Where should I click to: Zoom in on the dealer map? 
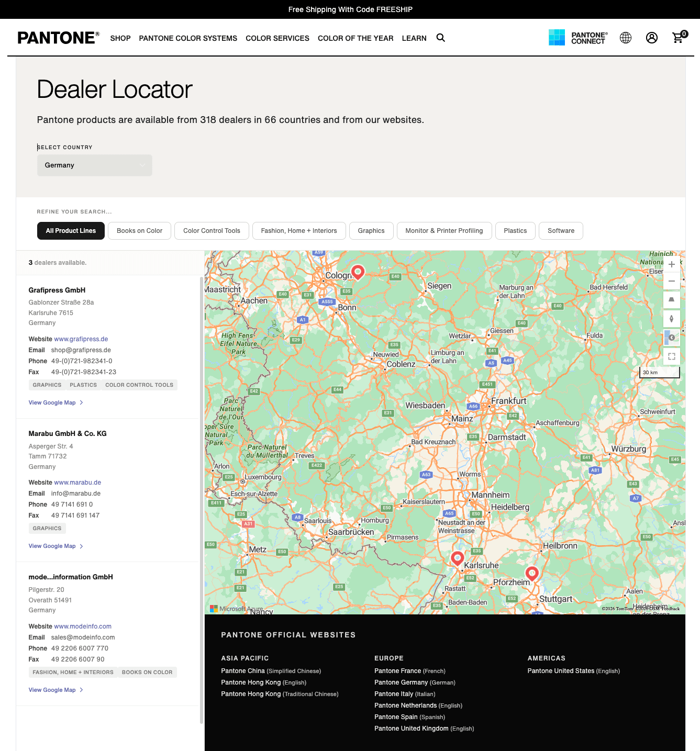671,264
